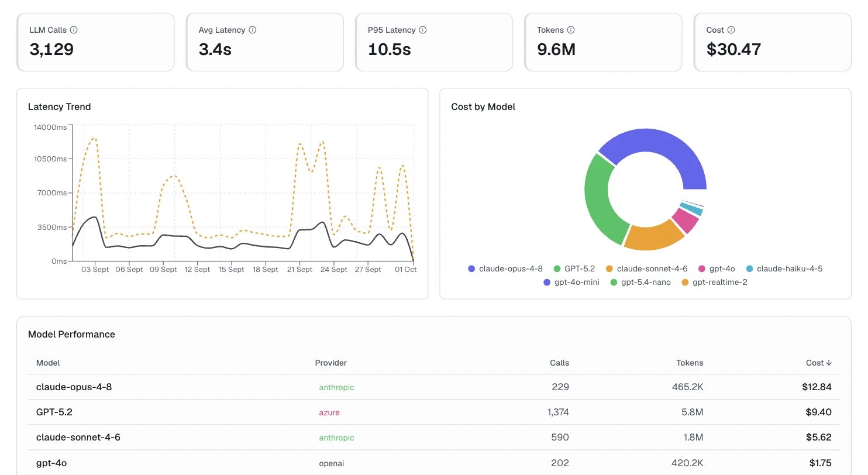Click the $12.84 cost value
Image resolution: width=868 pixels, height=475 pixels.
pos(817,387)
